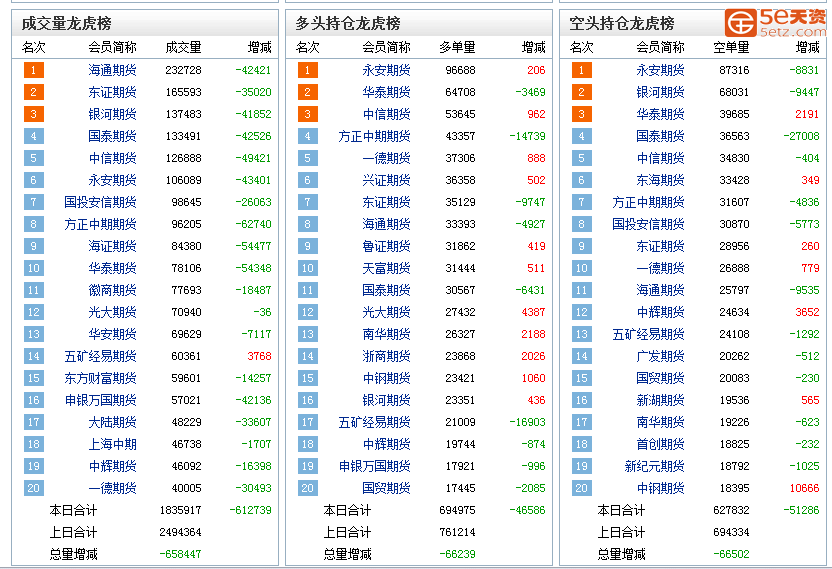Open 首创期货 member link

(x=660, y=444)
